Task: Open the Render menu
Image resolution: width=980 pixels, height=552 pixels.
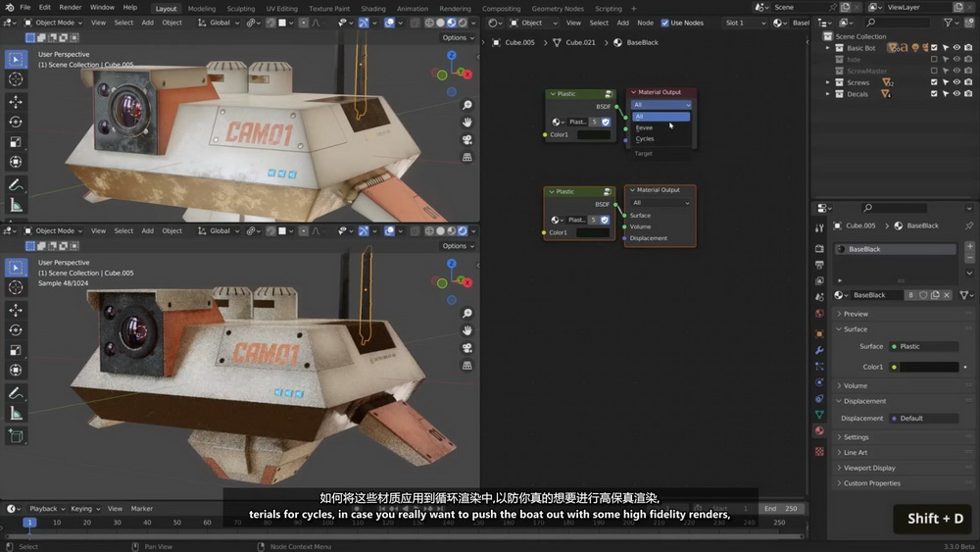Action: click(70, 8)
